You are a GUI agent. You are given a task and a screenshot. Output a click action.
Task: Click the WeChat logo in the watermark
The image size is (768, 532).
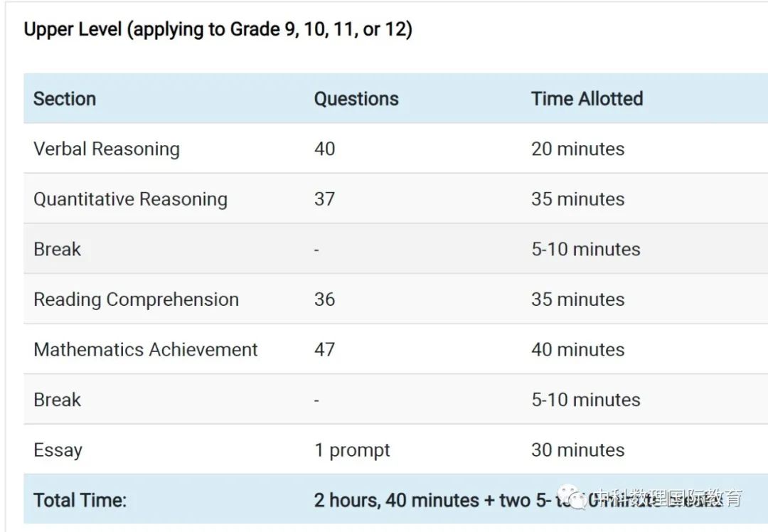[x=572, y=497]
